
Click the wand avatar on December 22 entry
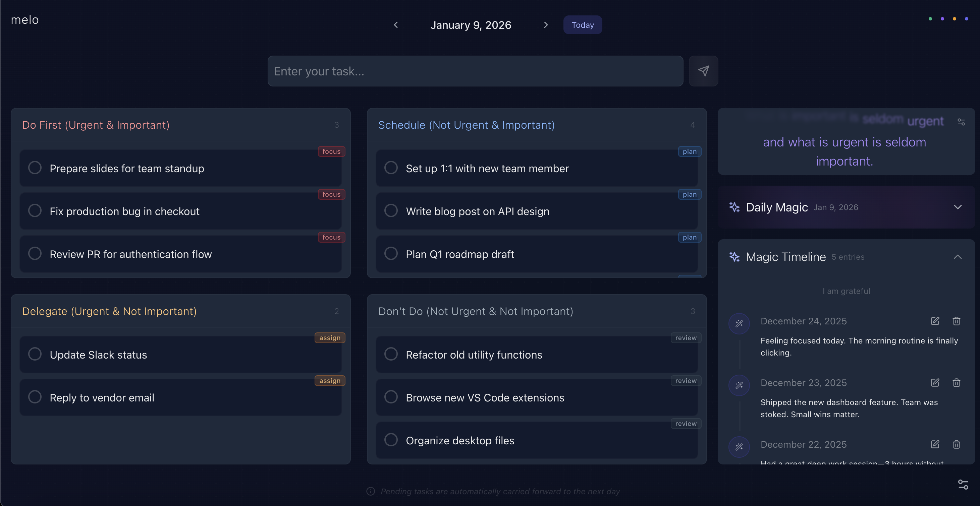[x=739, y=447]
